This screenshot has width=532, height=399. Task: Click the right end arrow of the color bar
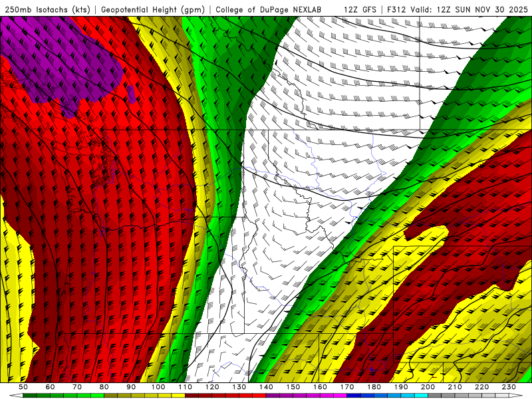point(516,396)
